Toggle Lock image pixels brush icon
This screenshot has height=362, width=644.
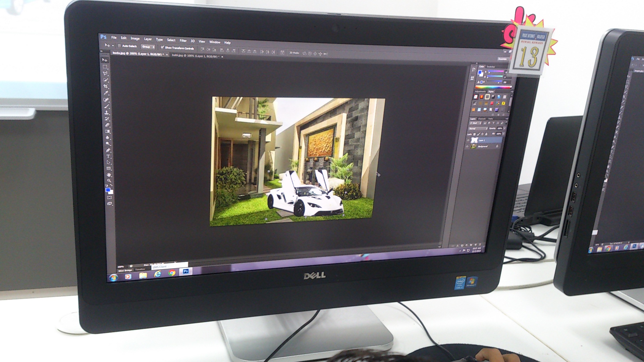point(479,134)
